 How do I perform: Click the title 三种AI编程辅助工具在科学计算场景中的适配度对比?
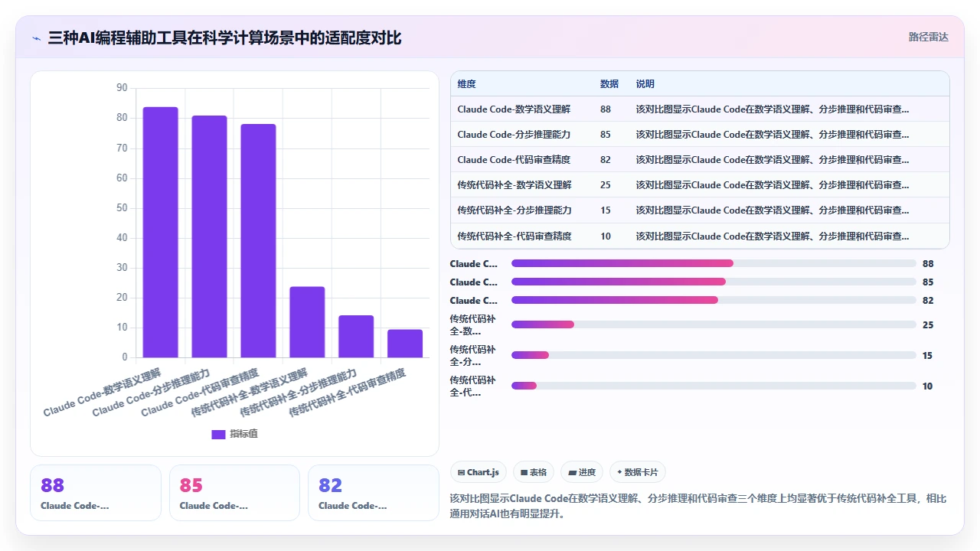224,38
